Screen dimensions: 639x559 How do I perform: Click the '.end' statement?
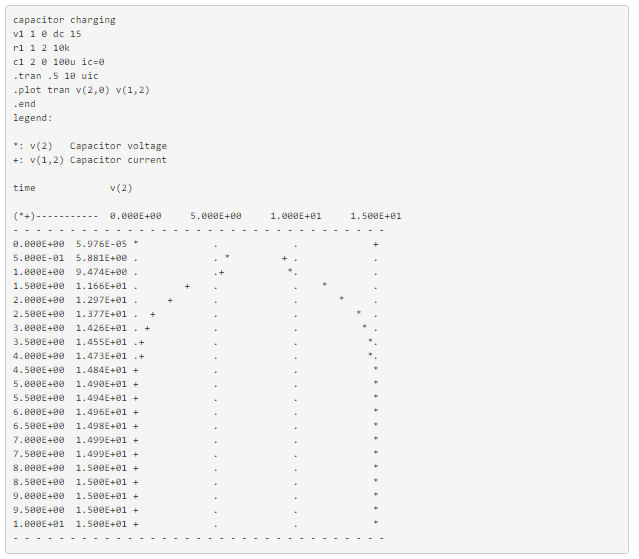click(x=24, y=104)
